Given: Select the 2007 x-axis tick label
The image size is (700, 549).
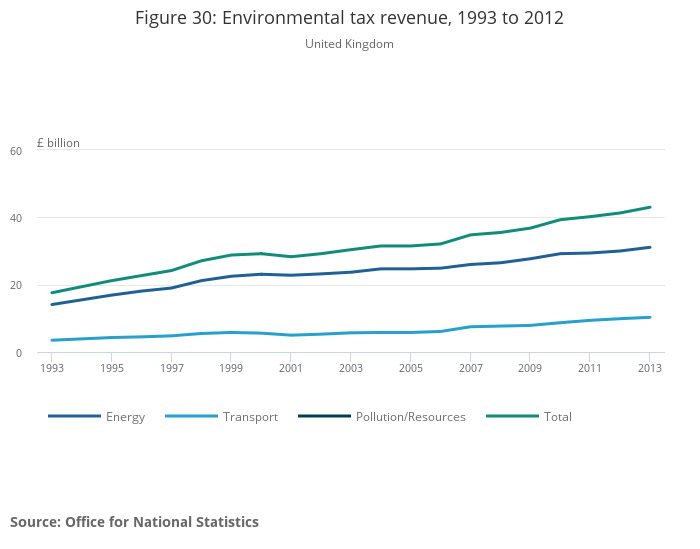Looking at the screenshot, I should [x=469, y=368].
